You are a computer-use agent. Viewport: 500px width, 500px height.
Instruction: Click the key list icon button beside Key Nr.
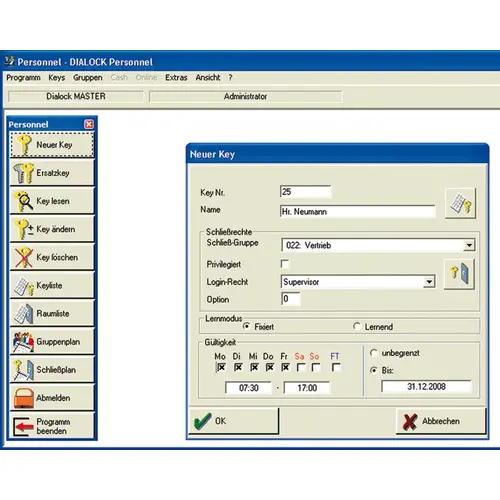click(x=460, y=203)
